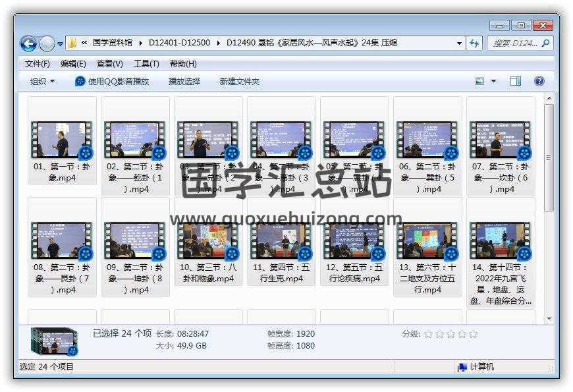
Task: Set rating by clicking the third star
Action: pos(450,334)
